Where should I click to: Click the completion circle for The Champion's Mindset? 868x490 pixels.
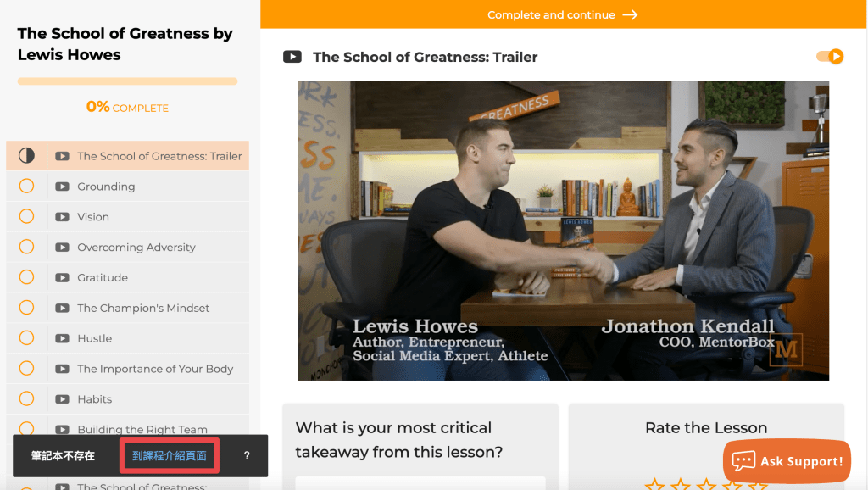tap(26, 308)
